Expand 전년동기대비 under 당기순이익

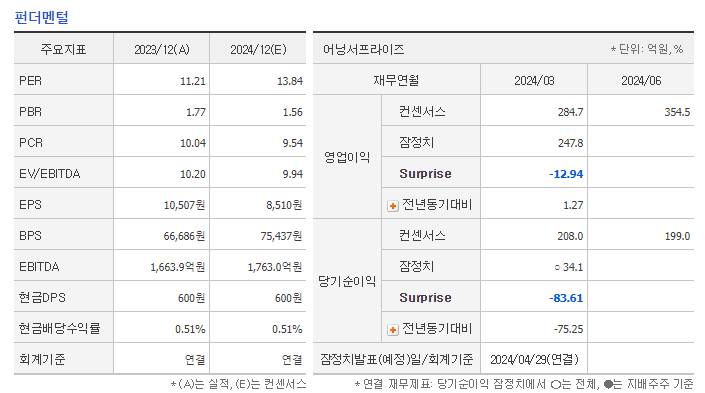tap(393, 330)
